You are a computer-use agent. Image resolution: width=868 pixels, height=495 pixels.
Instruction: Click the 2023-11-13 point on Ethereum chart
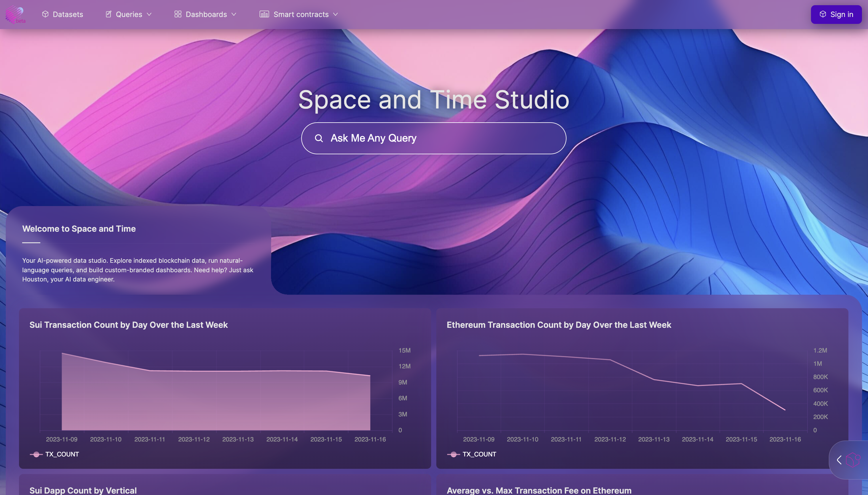coord(654,379)
